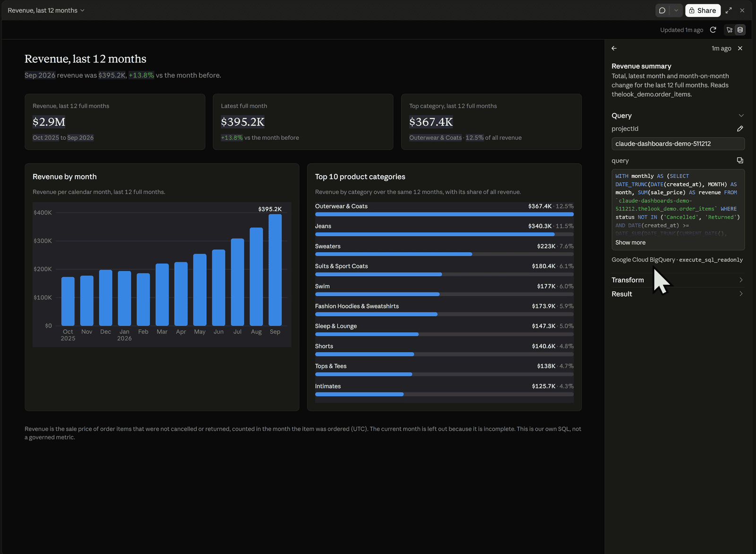
Task: Go back with panel arrow
Action: click(x=614, y=48)
